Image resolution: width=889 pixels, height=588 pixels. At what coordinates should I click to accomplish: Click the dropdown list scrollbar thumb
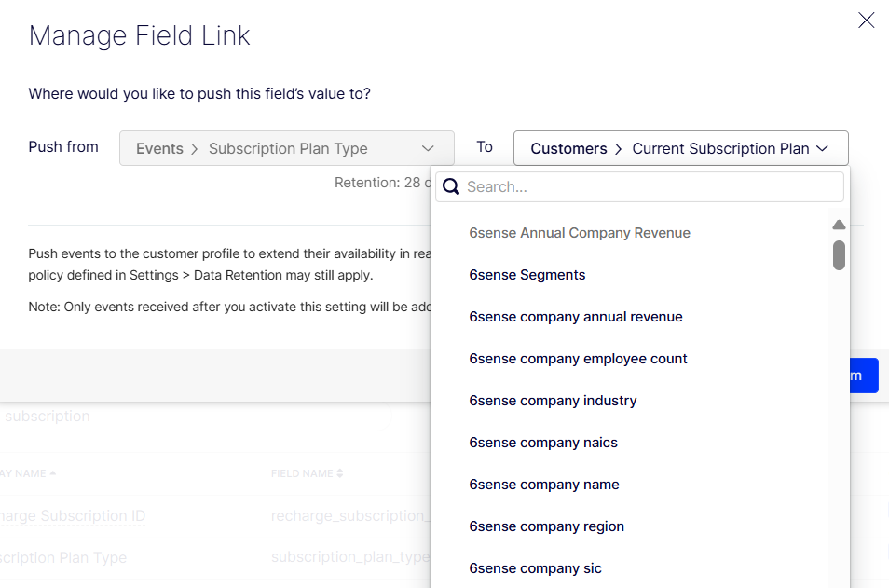[839, 254]
